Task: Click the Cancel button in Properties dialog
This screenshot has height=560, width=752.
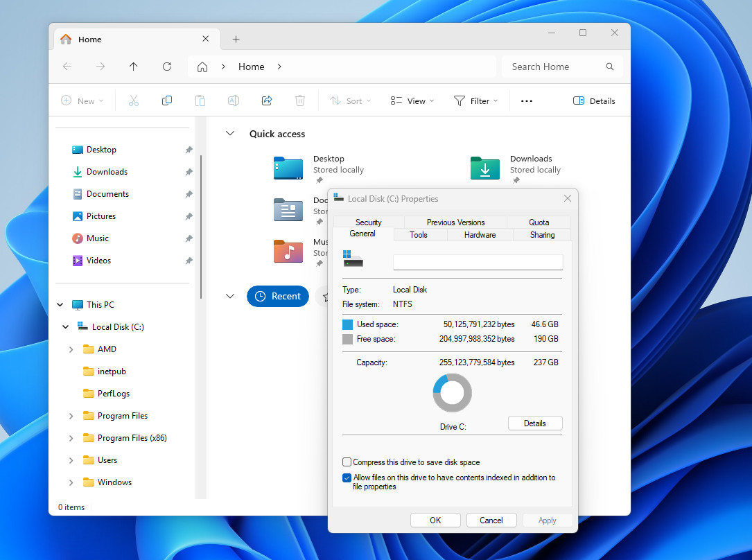Action: (x=491, y=520)
